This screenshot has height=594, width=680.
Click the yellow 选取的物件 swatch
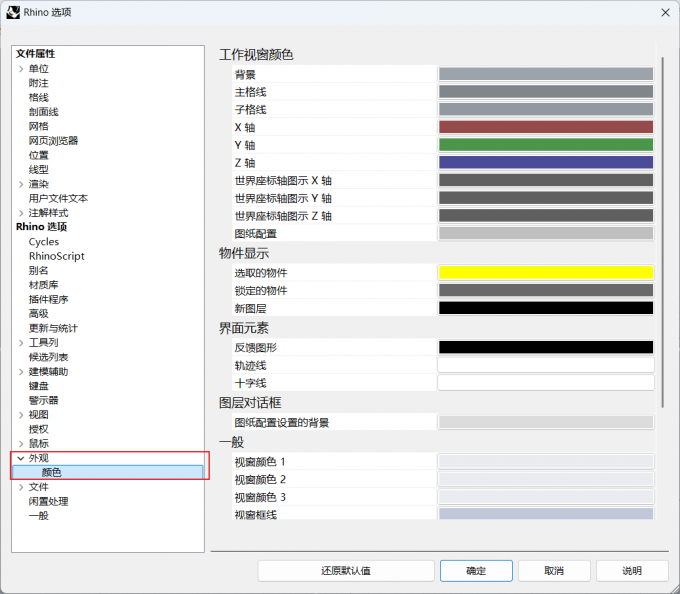point(546,272)
